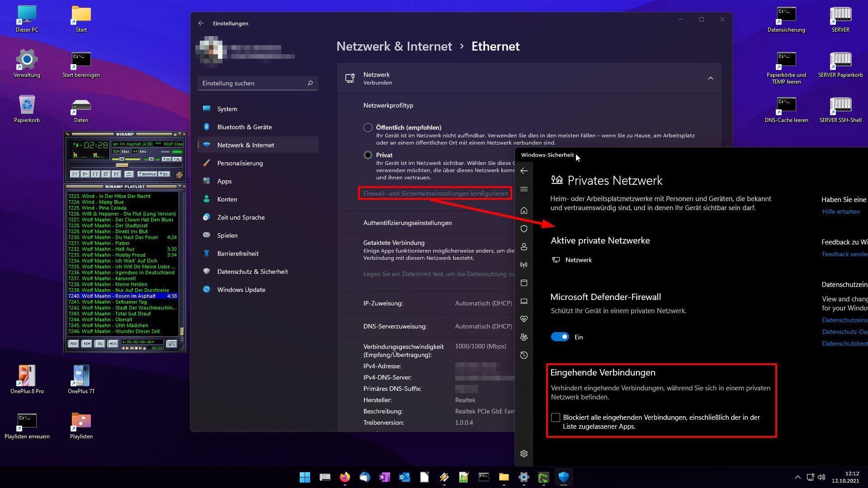
Task: Turn off Microsoft Defender Firewall toggle
Action: click(x=560, y=337)
